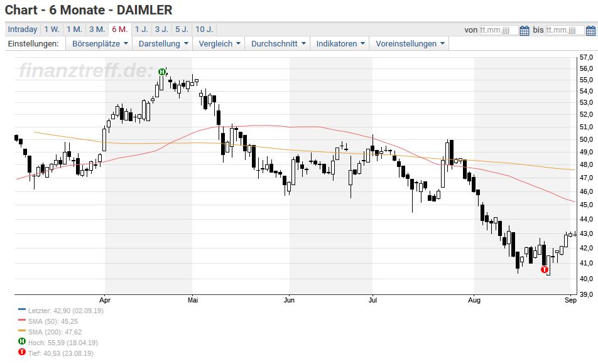Screen dimensions: 598x364
Task: Select the 3 M. time range tab
Action: coord(97,29)
